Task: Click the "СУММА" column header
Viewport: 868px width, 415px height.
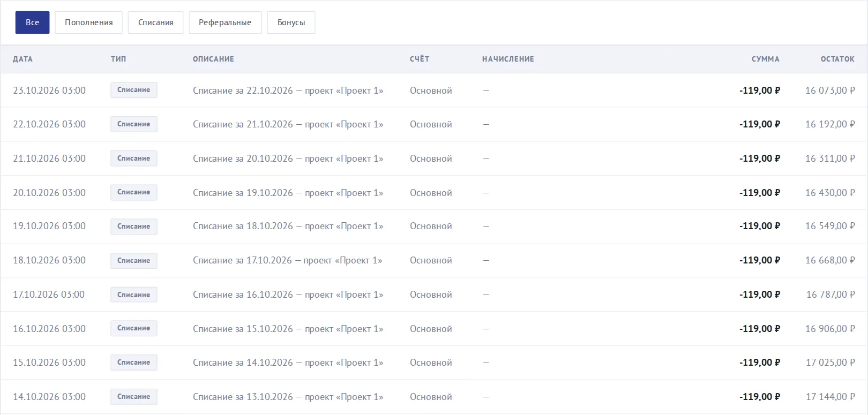Action: point(765,59)
